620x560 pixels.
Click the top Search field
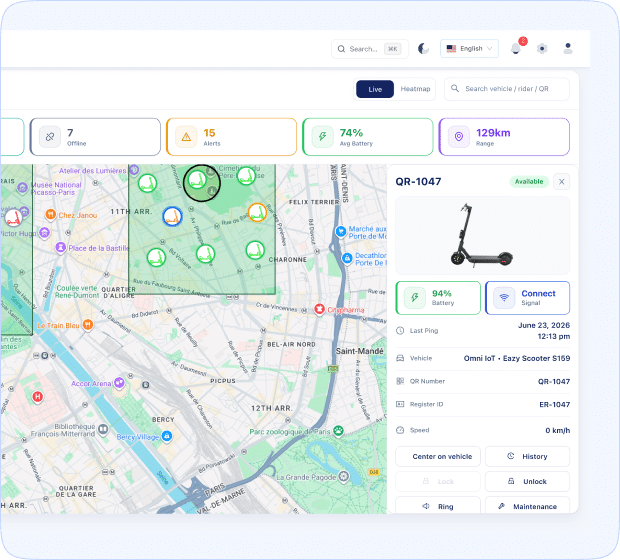click(x=370, y=49)
